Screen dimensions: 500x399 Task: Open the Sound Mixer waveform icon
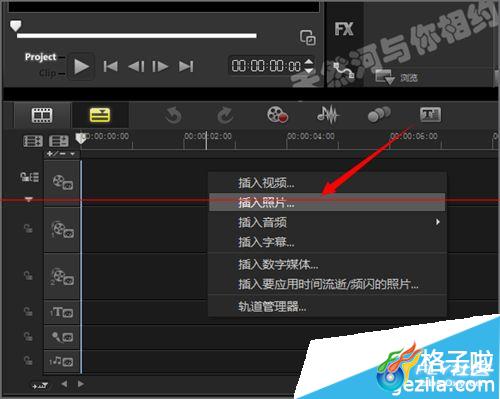pyautogui.click(x=328, y=114)
